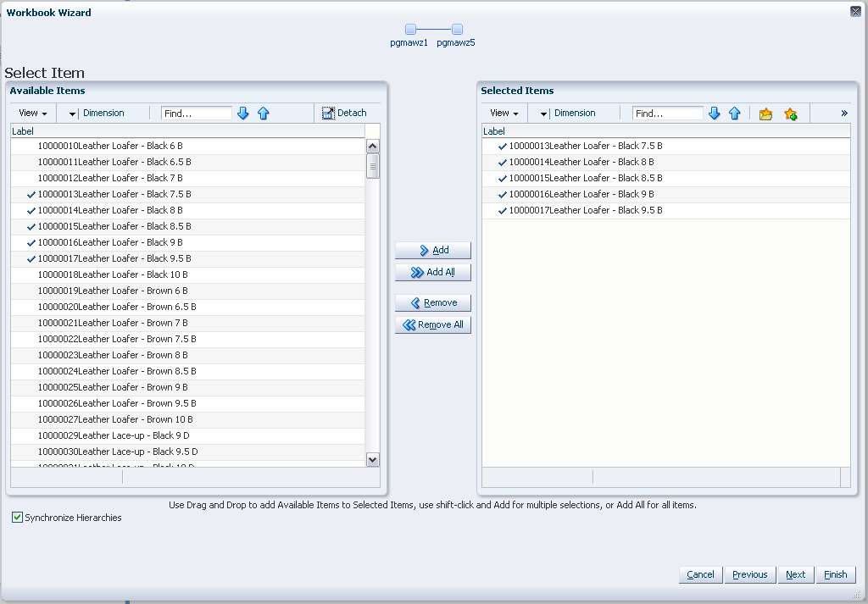
Task: Click the find-next down arrow in Available Items
Action: pos(242,114)
